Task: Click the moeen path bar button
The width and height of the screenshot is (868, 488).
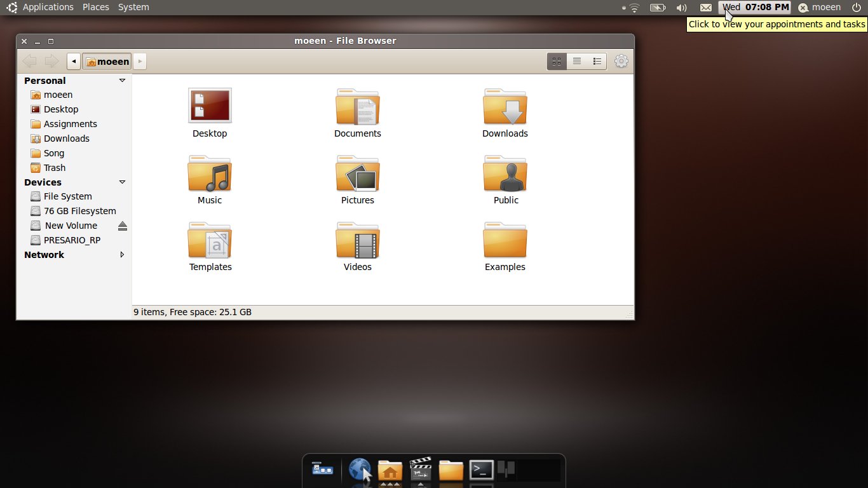Action: (107, 61)
